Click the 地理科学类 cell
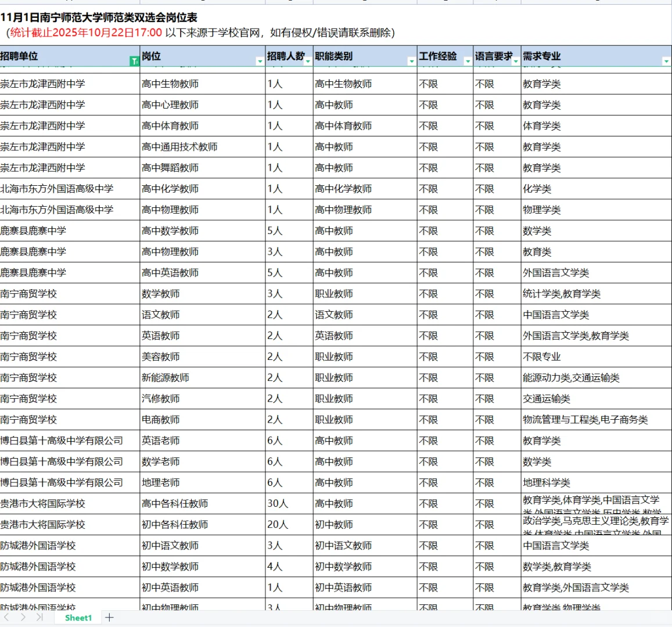The image size is (672, 627). pyautogui.click(x=596, y=482)
